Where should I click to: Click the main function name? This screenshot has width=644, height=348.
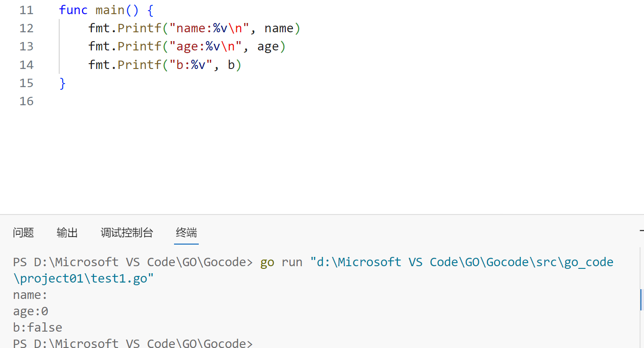click(110, 10)
